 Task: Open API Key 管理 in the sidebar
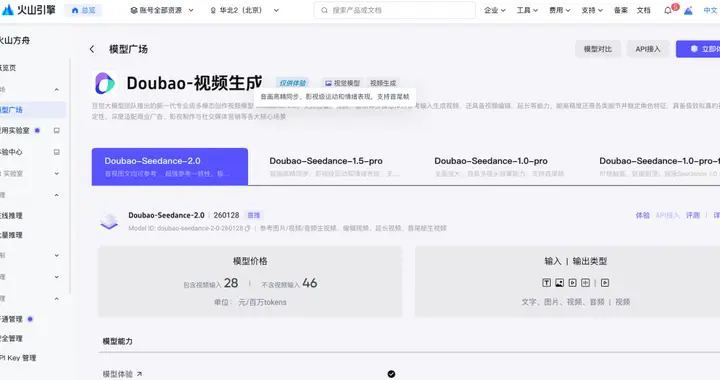pos(18,358)
